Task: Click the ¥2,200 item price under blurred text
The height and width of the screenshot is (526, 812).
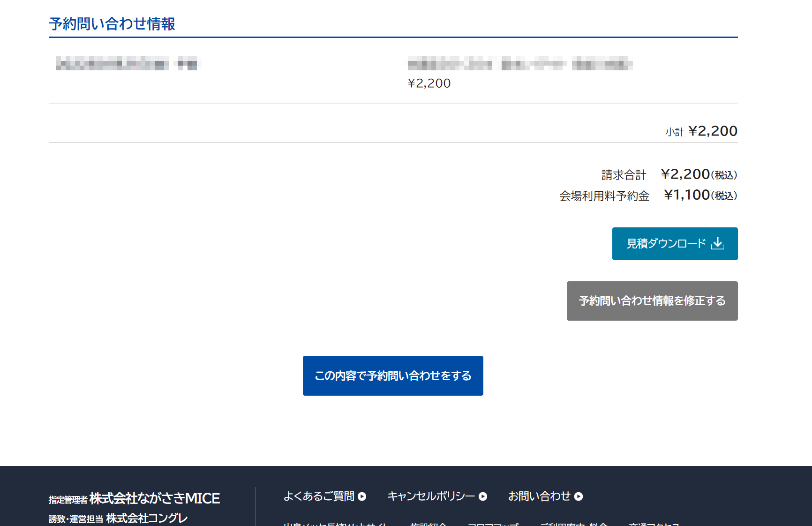Action: (x=429, y=83)
